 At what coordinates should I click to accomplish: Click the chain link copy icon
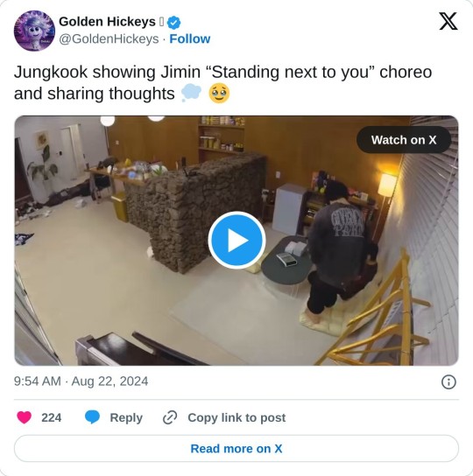(x=170, y=417)
